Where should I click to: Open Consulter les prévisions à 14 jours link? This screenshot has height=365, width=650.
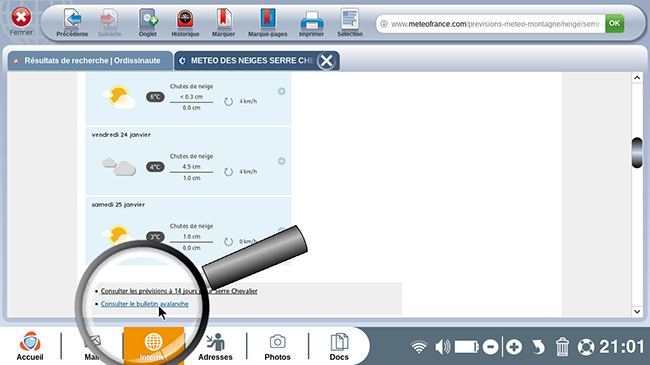click(179, 291)
